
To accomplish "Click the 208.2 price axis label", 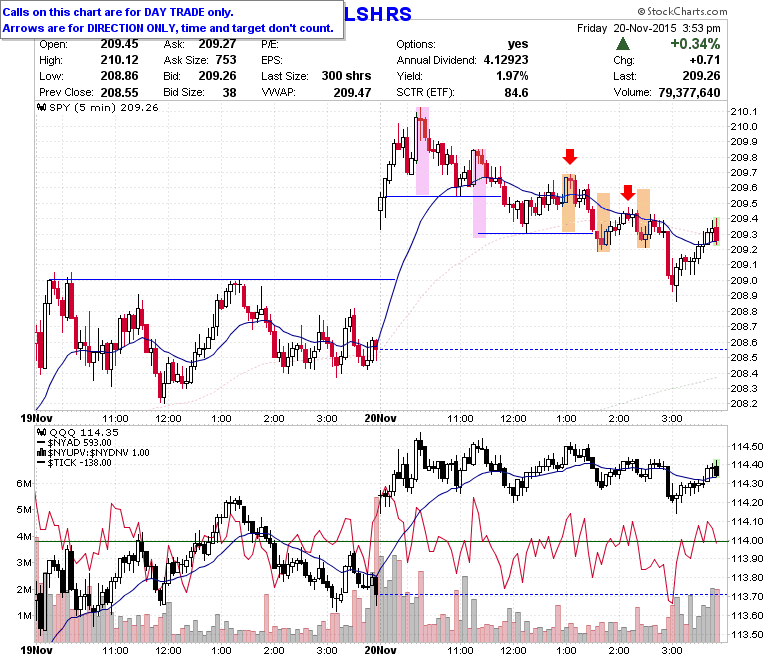I will coord(744,403).
